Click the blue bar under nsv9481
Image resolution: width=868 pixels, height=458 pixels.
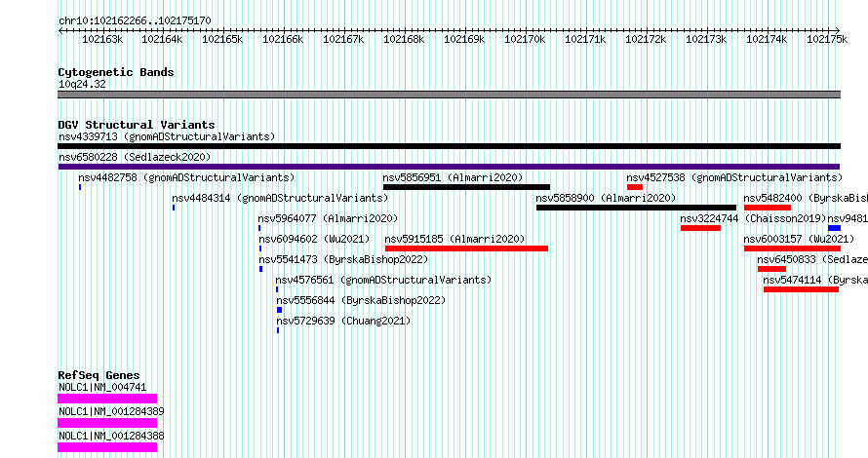click(x=834, y=228)
